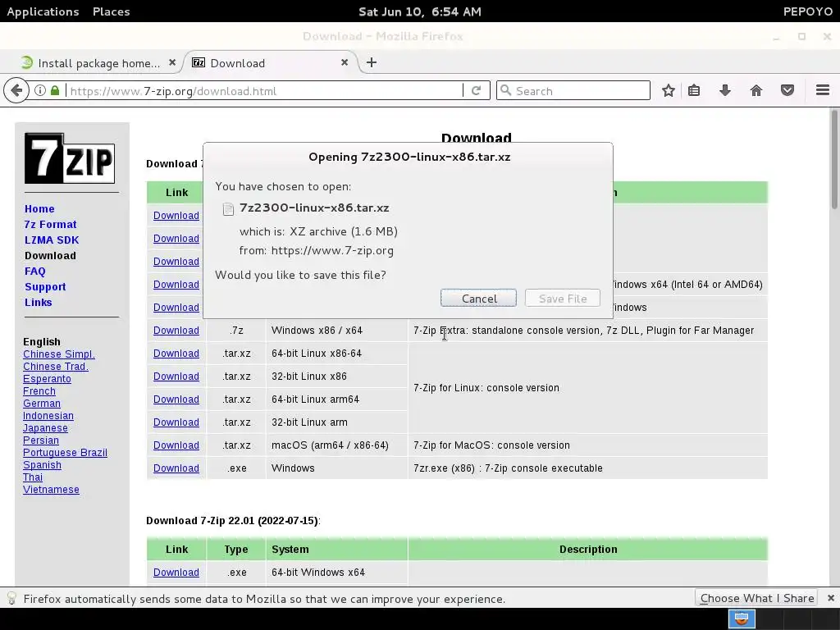Open the FAQ sidebar link

point(34,271)
